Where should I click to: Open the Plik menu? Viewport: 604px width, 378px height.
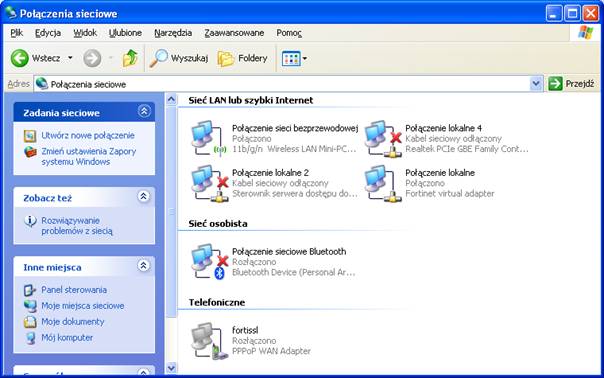(17, 33)
